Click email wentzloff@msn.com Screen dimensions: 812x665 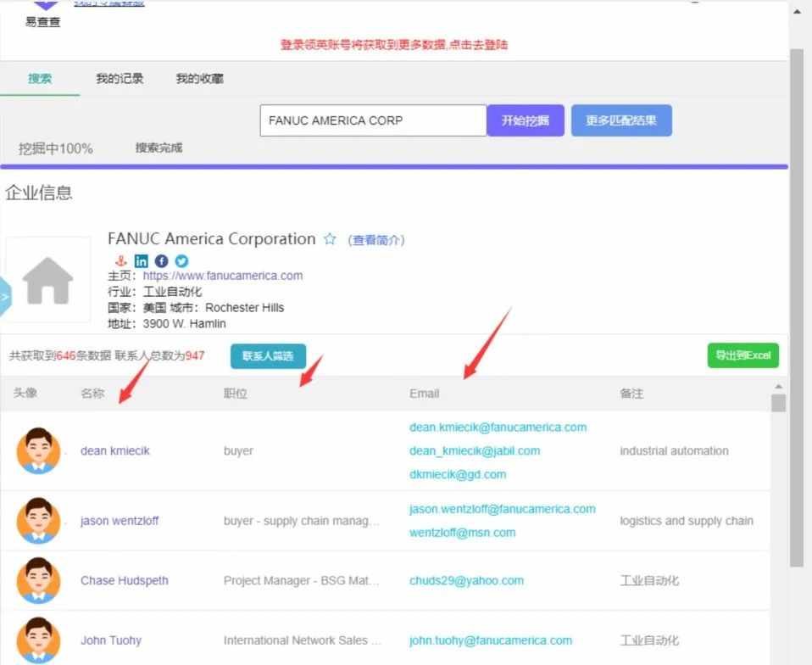tap(462, 533)
